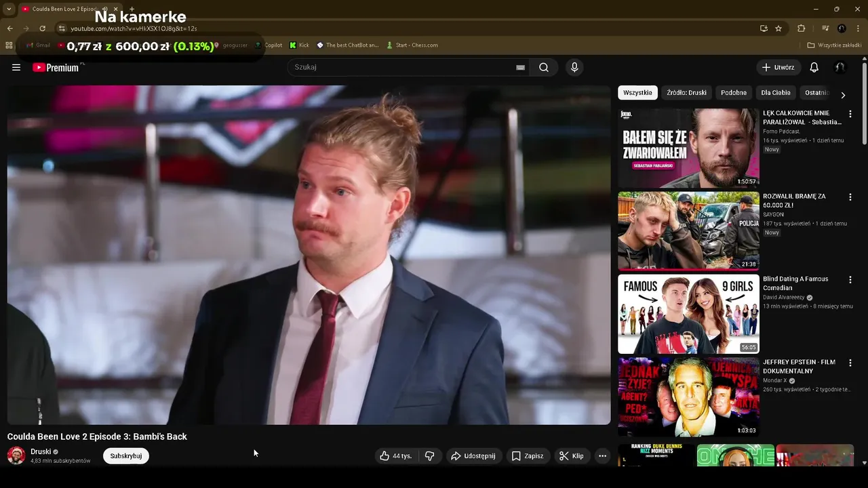This screenshot has width=868, height=488.
Task: Click the Mondar X channel name
Action: (774, 381)
